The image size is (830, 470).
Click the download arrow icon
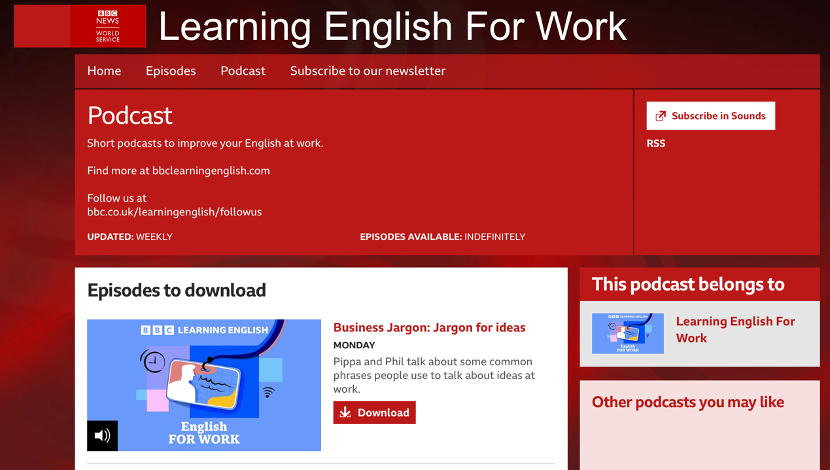click(x=345, y=412)
